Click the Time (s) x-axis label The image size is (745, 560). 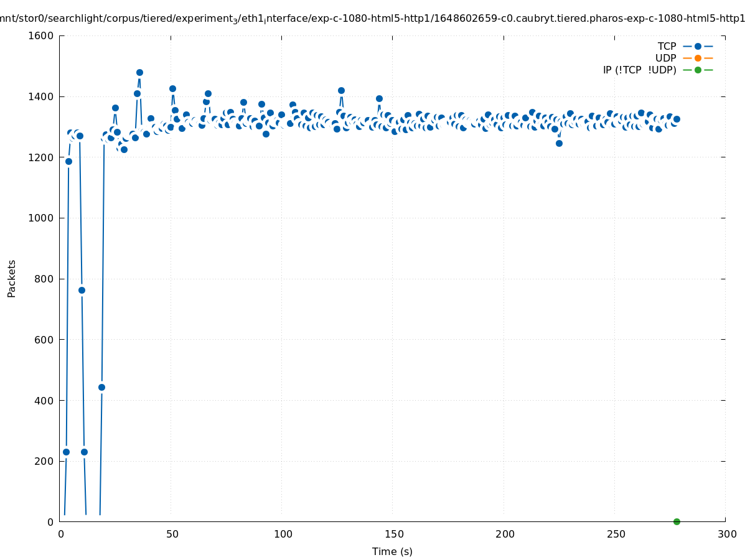[392, 551]
